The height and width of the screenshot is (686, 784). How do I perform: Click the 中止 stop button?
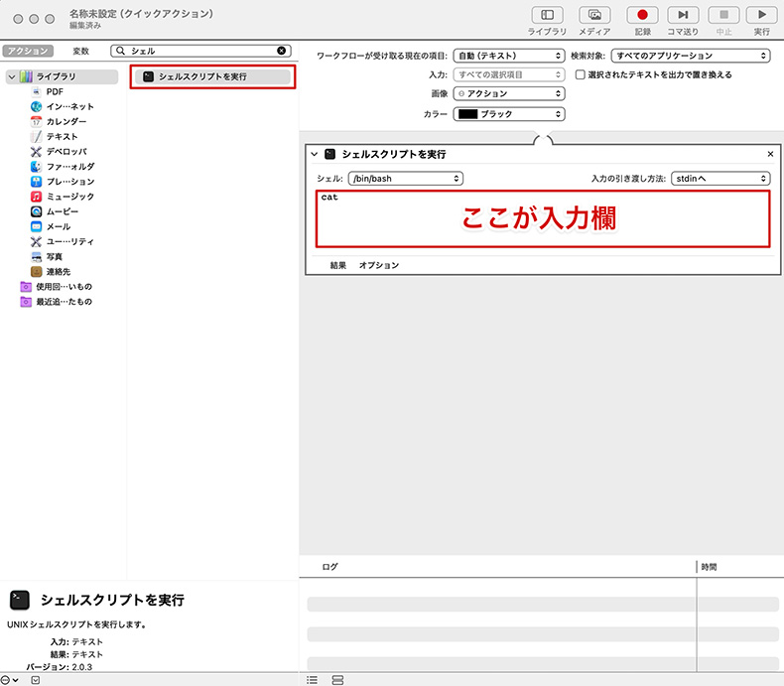point(723,15)
